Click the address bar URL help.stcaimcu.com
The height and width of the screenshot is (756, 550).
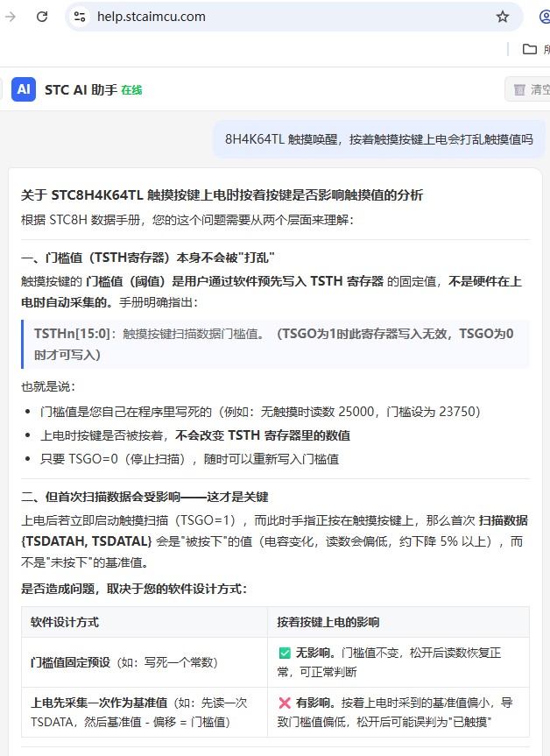pos(152,17)
